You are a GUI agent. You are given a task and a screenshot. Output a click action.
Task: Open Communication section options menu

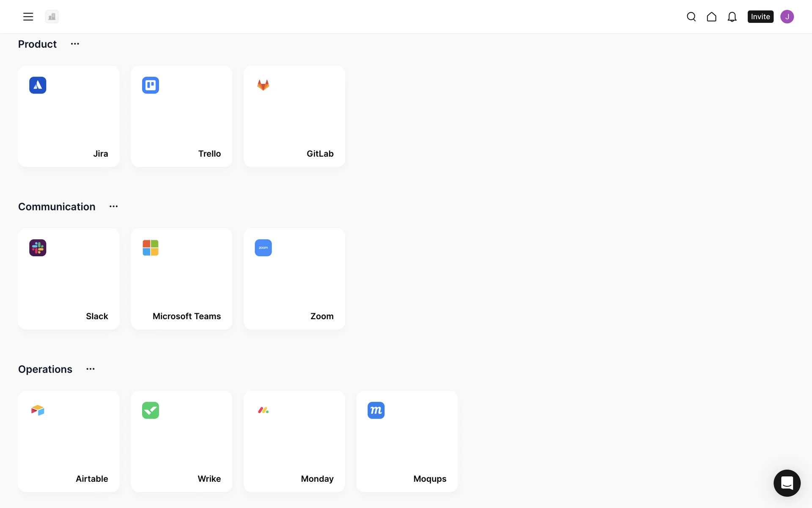(114, 207)
